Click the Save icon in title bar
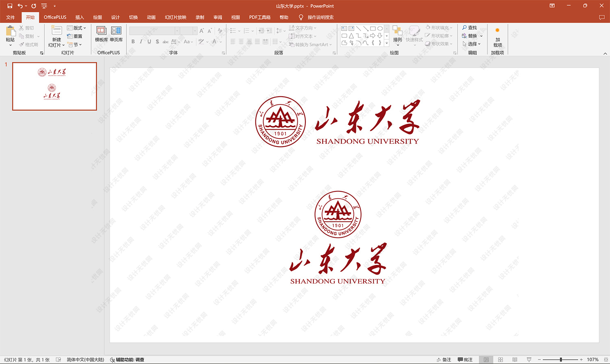This screenshot has height=364, width=610. point(10,6)
